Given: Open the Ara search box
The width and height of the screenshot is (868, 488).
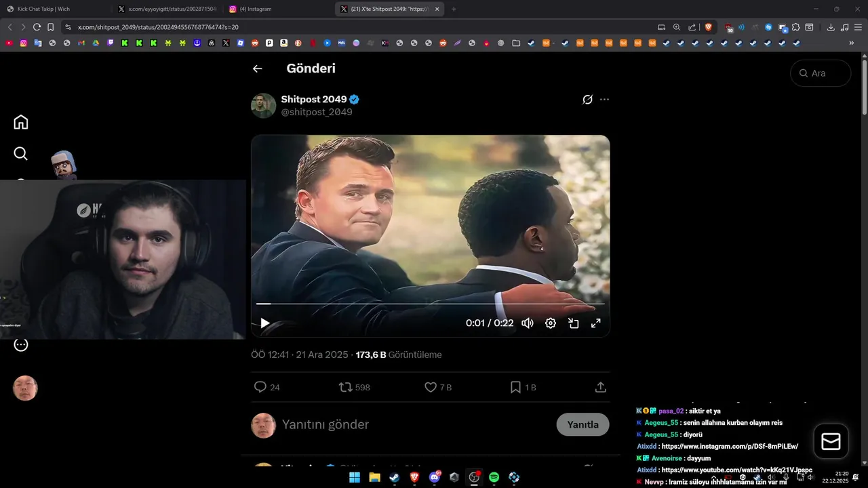Looking at the screenshot, I should click(821, 73).
